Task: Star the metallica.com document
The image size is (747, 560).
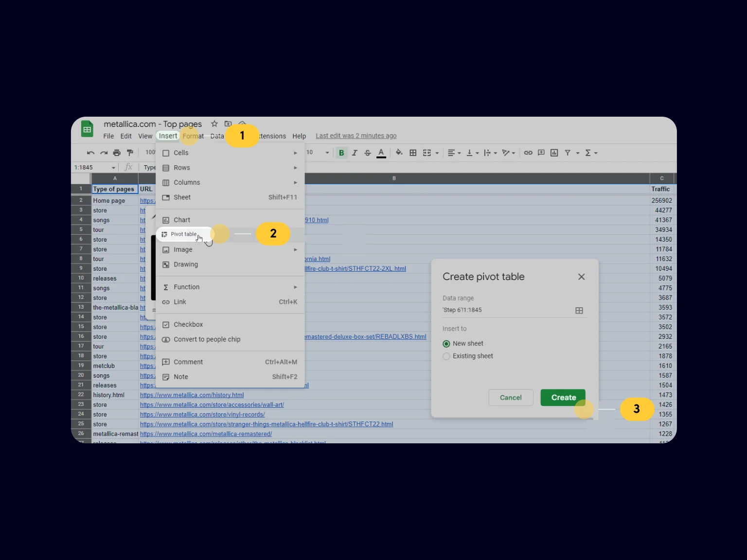Action: point(214,123)
